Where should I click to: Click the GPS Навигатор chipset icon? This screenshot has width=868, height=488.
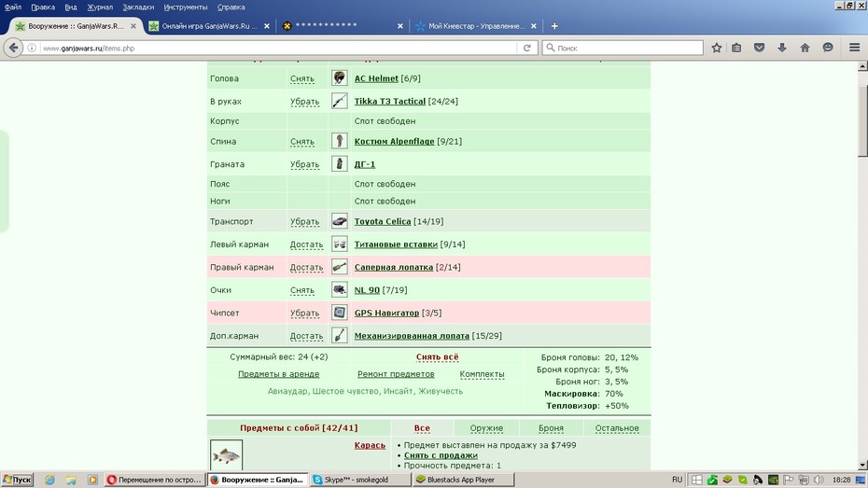[340, 313]
